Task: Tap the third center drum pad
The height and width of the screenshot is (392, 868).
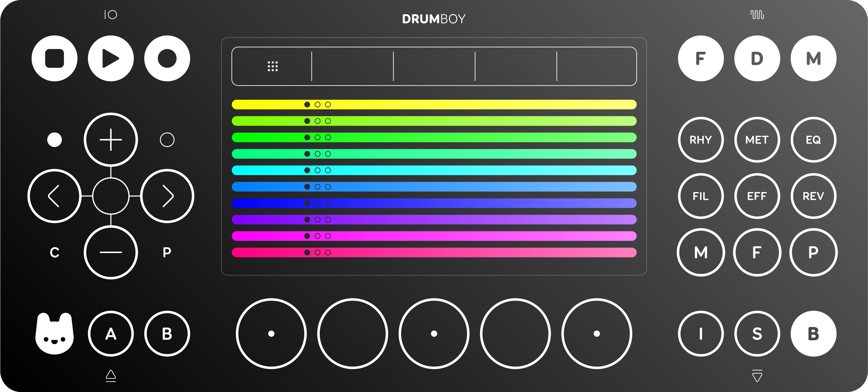Action: pos(434,334)
